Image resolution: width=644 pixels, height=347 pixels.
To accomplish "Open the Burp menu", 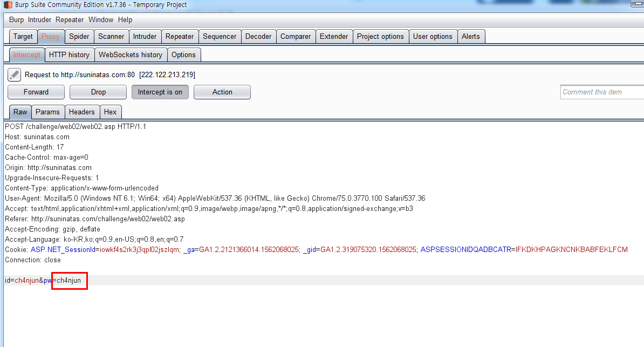I will tap(16, 20).
